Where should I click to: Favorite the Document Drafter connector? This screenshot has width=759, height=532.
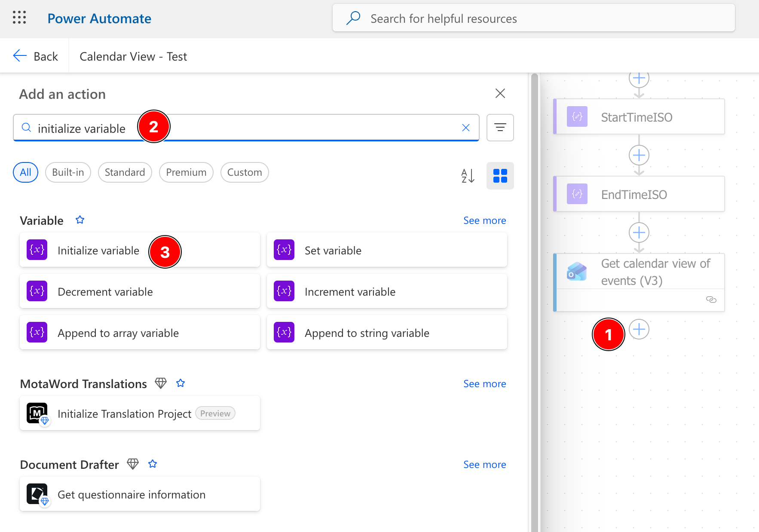(x=153, y=464)
